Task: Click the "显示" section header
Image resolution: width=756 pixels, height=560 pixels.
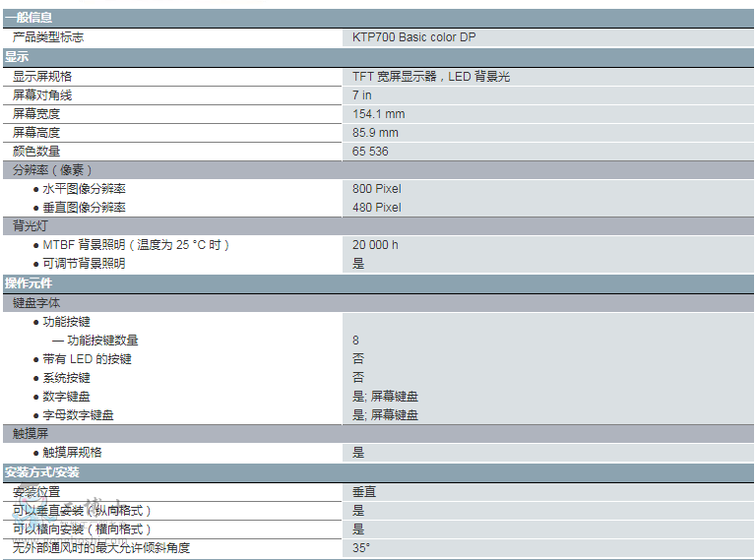Action: [17, 57]
